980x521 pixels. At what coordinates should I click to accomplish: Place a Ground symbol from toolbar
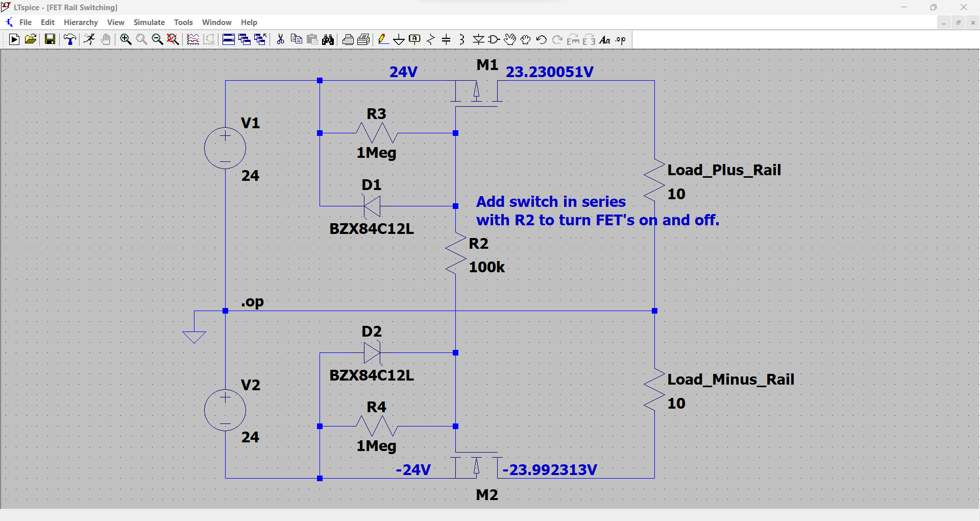[x=399, y=40]
